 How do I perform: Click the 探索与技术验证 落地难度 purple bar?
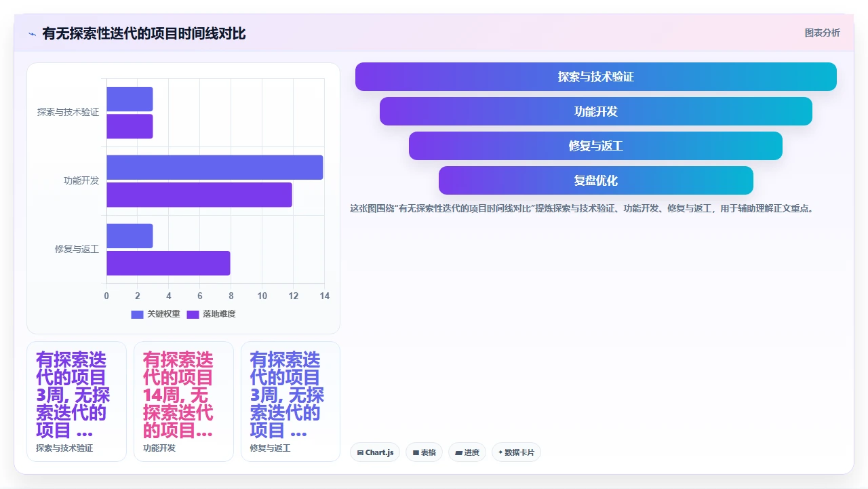130,126
